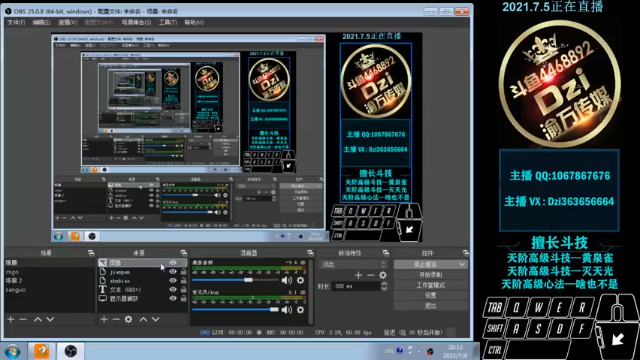Click the 开始录制 start recording button

[x=431, y=275]
